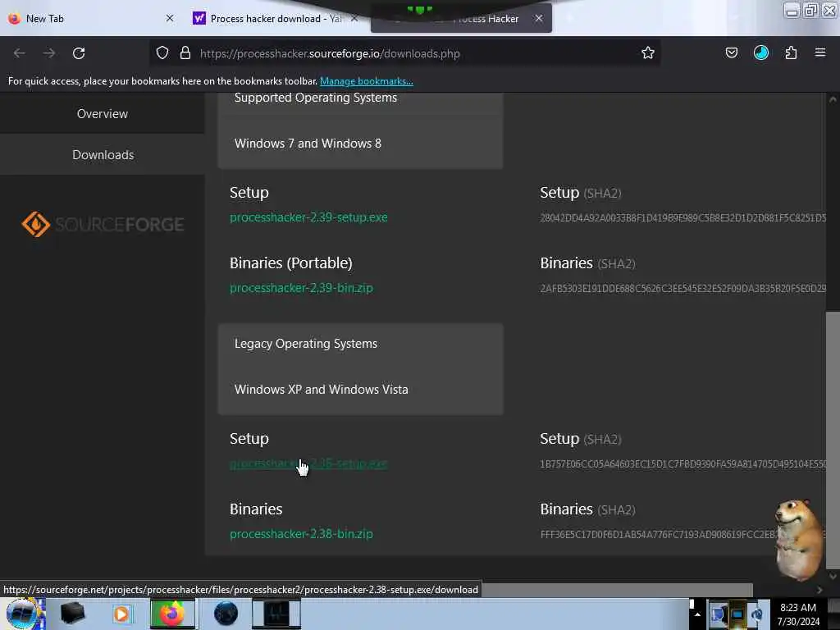The width and height of the screenshot is (840, 630).
Task: Open the black folder taskbar icon
Action: tap(72, 613)
